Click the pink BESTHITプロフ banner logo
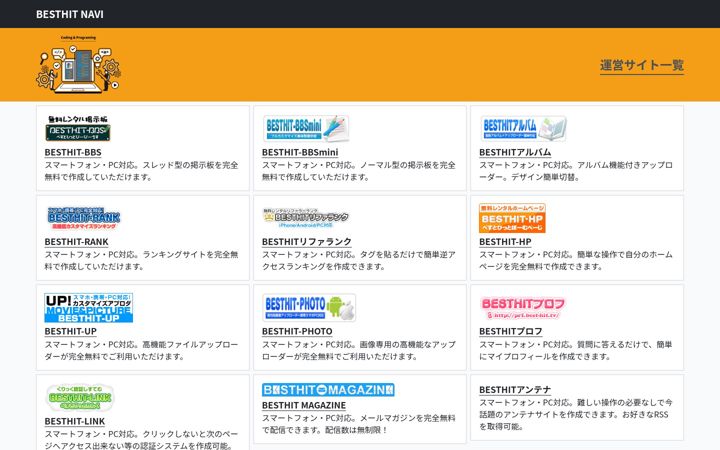720x450 pixels. click(523, 308)
